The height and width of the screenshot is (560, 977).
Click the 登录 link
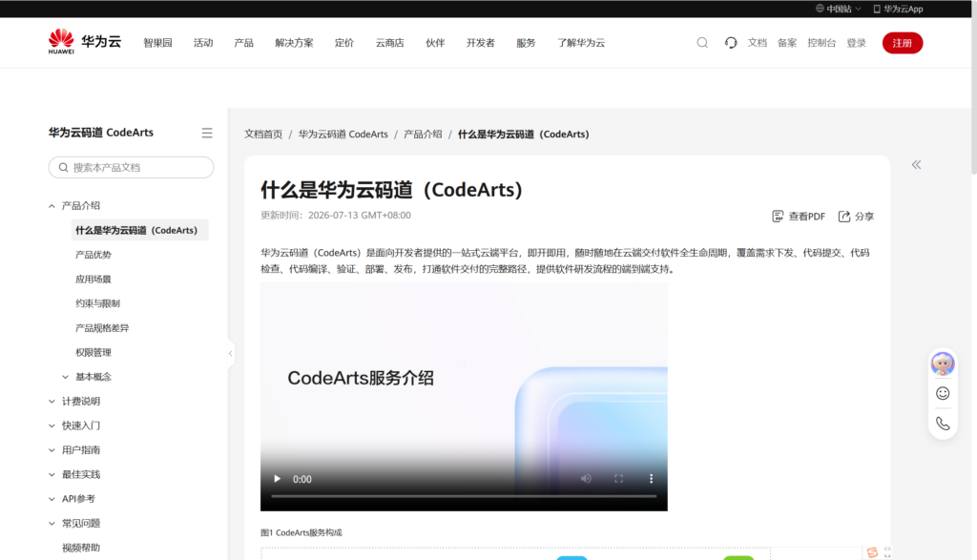tap(856, 43)
